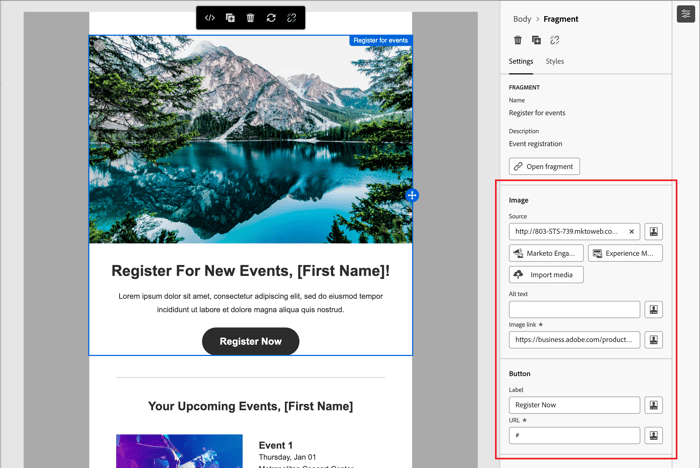The height and width of the screenshot is (468, 700).
Task: Click 'Your Upcoming Events' heading
Action: (250, 406)
